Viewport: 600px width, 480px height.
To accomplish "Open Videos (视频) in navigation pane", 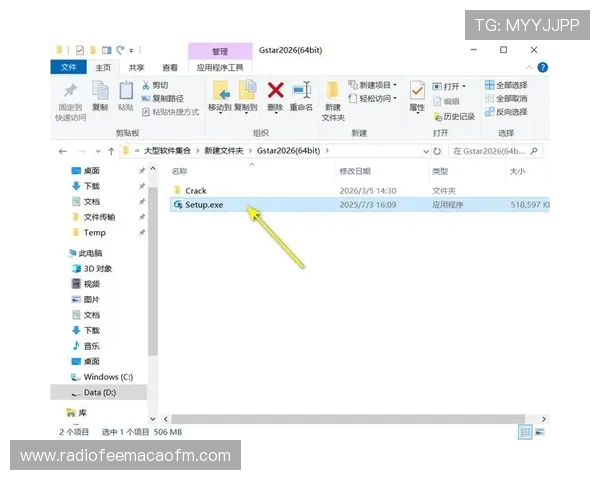I will 86,284.
